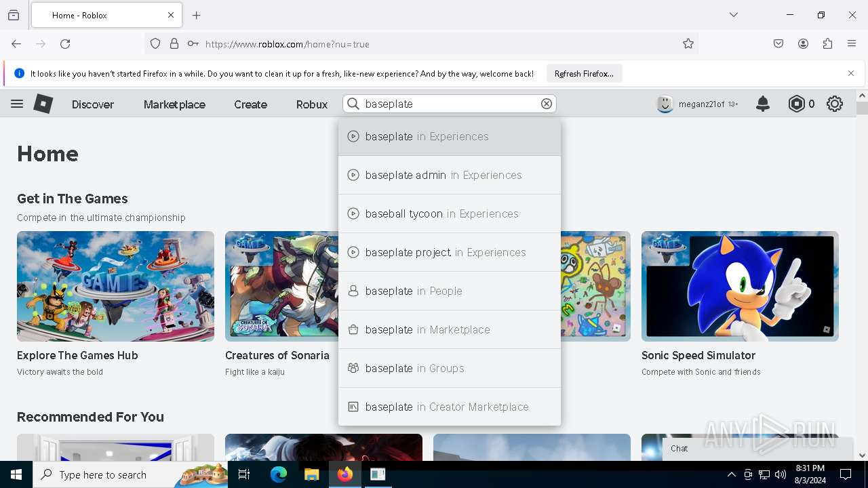Image resolution: width=868 pixels, height=488 pixels.
Task: Open File Explorer from the taskbar
Action: (x=311, y=474)
